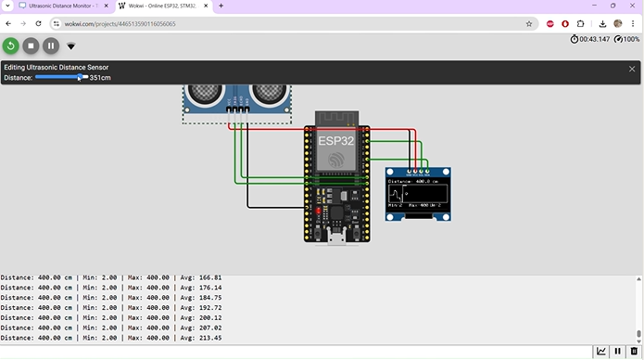Click the distance slider handle

(81, 77)
